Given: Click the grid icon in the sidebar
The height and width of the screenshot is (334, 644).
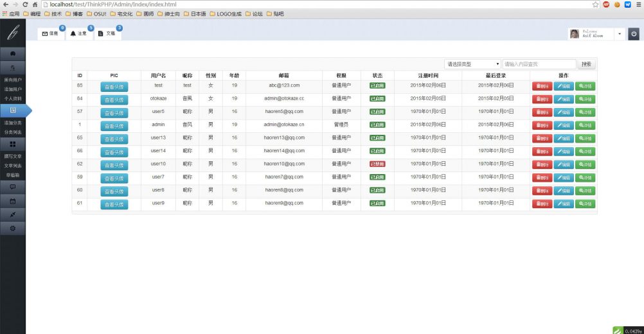Looking at the screenshot, I should click(x=13, y=144).
